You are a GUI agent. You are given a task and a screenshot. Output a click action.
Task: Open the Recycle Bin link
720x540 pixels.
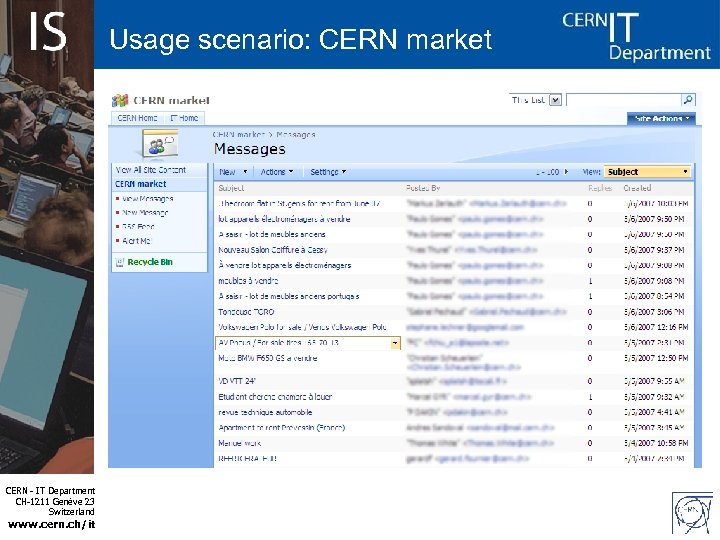[150, 262]
